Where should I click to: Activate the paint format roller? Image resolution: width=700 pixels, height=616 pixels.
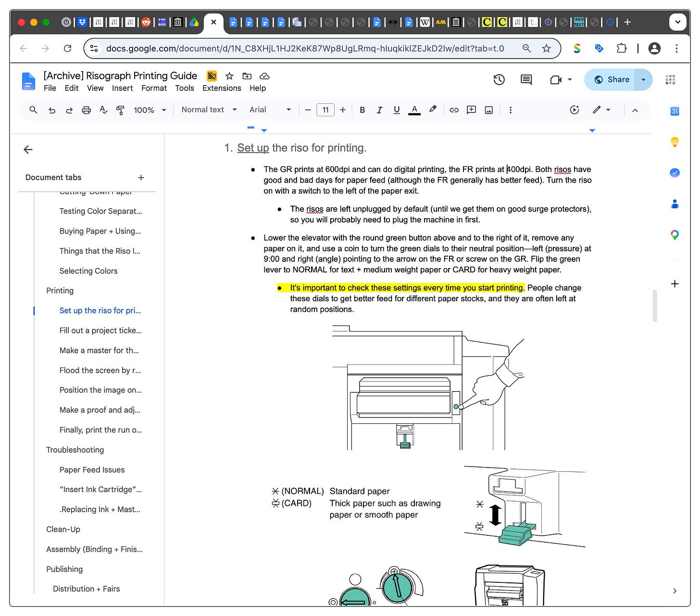(x=121, y=110)
